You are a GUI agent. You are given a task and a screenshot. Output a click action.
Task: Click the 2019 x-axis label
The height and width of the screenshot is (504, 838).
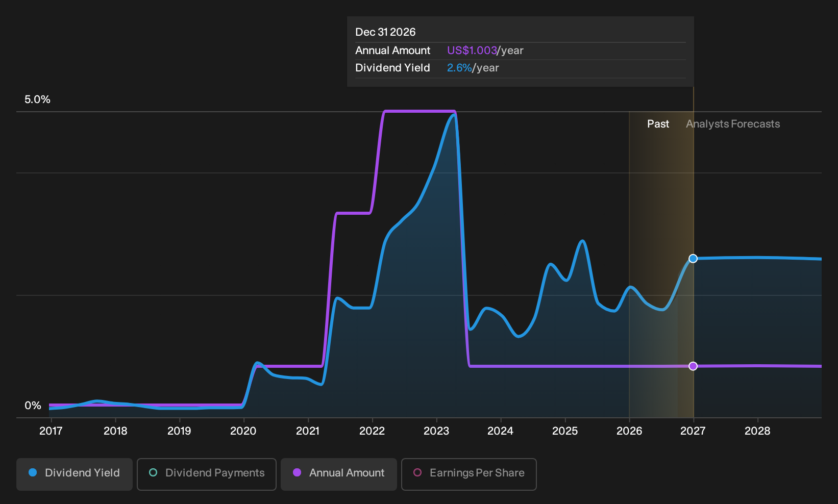[x=179, y=431]
